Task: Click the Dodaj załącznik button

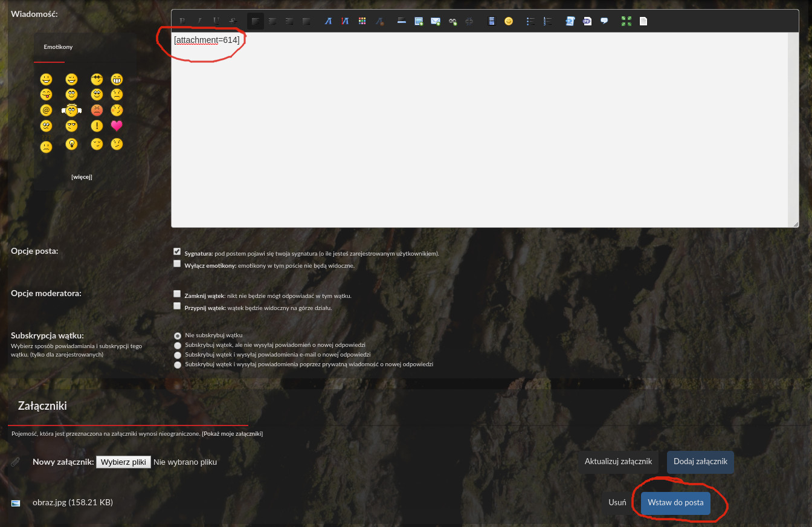Action: (700, 462)
